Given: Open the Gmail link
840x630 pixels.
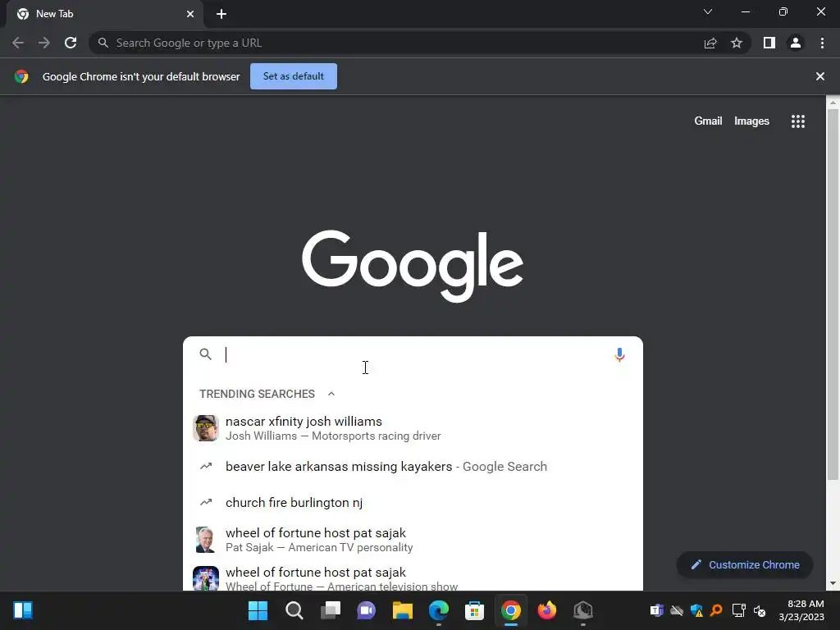Looking at the screenshot, I should 708,121.
